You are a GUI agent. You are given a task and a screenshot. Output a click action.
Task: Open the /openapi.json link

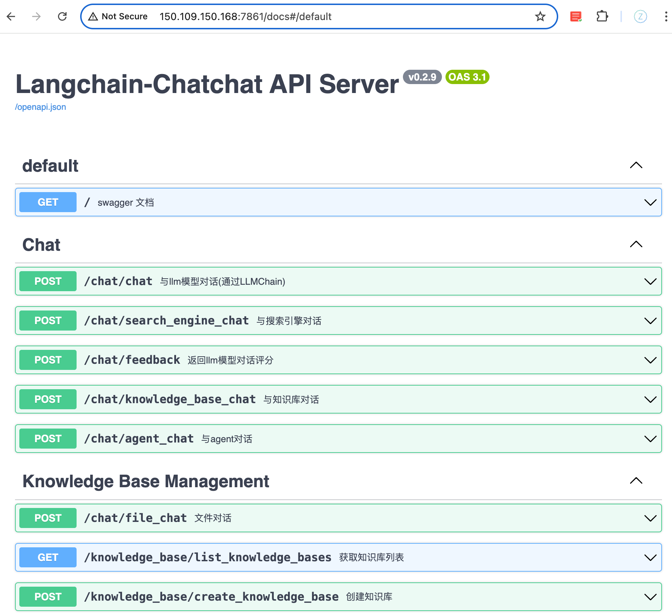40,107
